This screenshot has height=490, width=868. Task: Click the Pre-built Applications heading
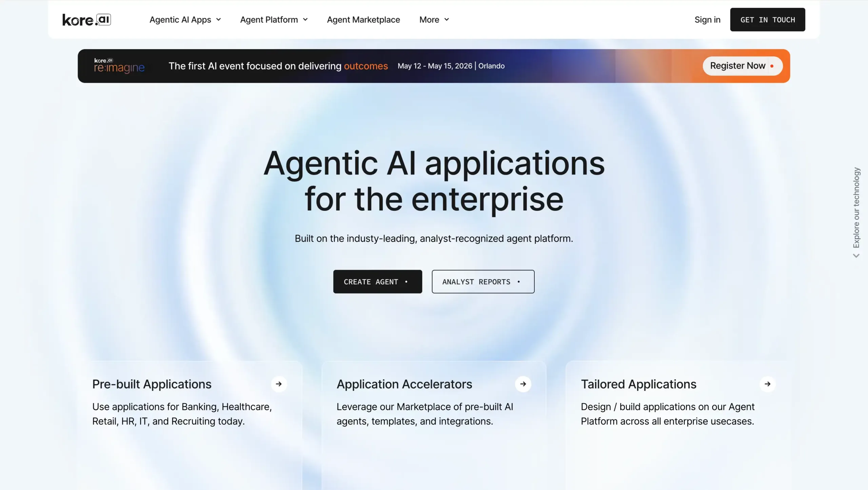[152, 384]
